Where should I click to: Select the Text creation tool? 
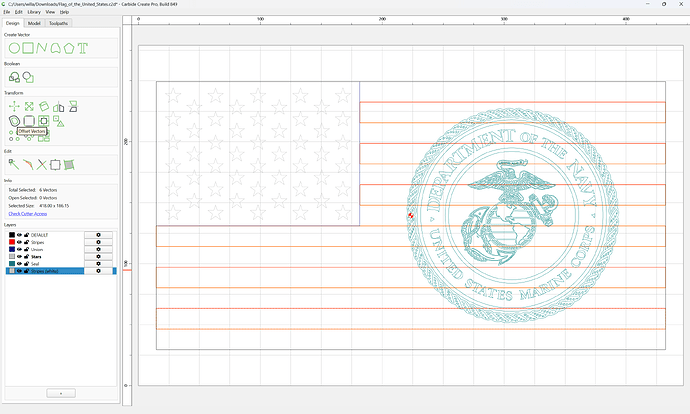[83, 48]
